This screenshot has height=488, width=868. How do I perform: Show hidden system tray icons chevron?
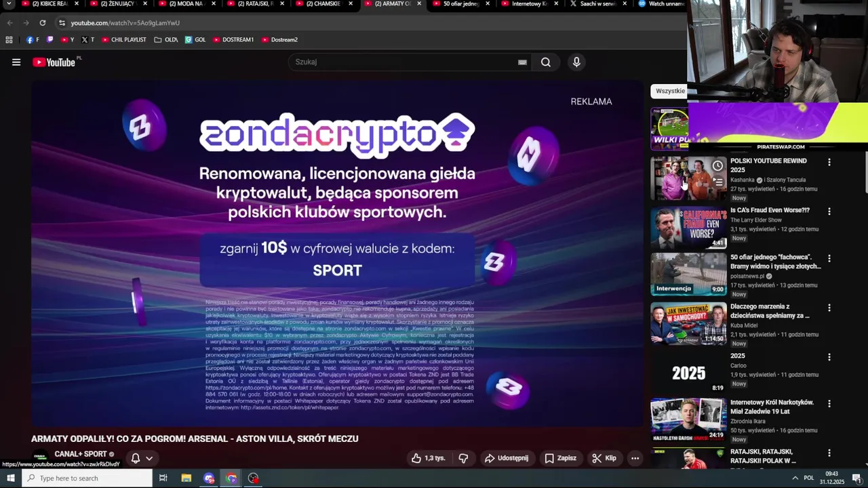click(x=795, y=479)
